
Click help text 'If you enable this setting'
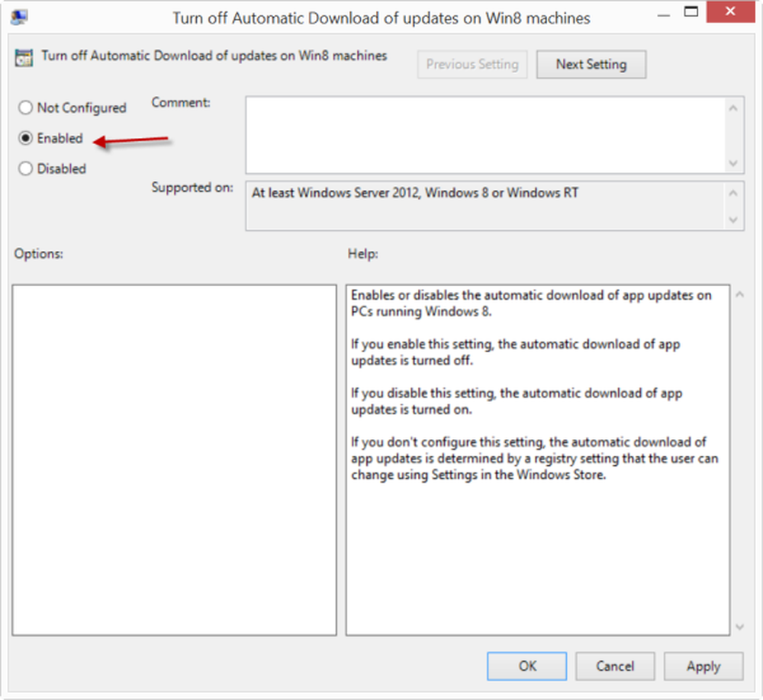422,345
